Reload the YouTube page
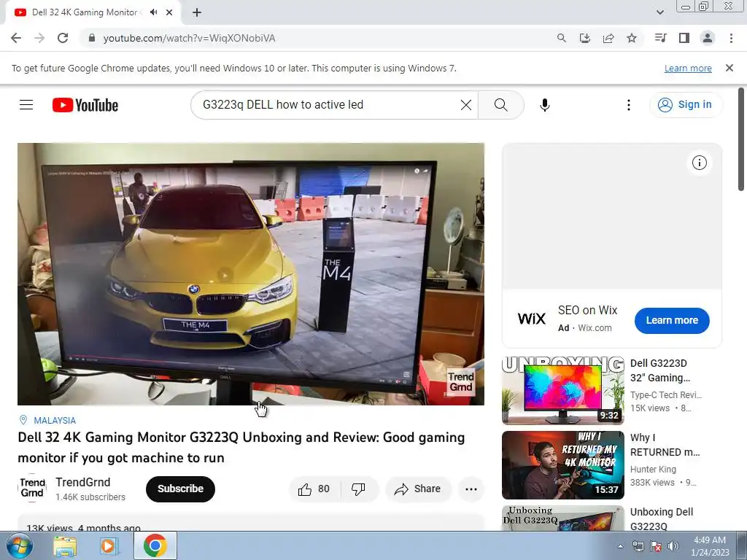 pyautogui.click(x=63, y=38)
